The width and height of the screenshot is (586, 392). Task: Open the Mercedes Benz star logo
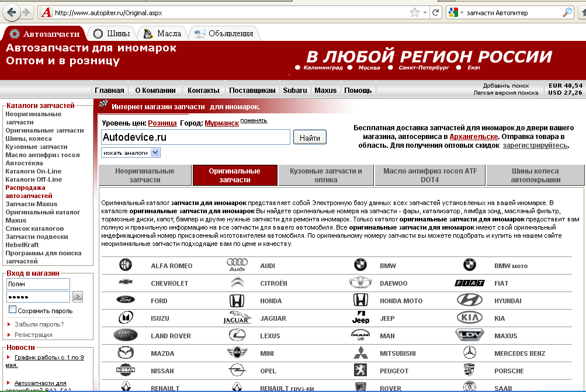(469, 352)
